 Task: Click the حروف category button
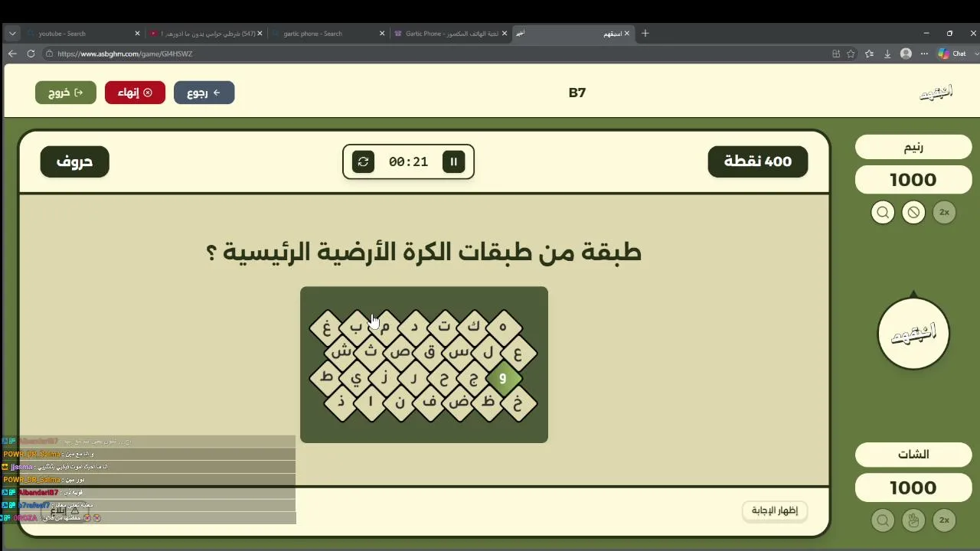point(74,161)
